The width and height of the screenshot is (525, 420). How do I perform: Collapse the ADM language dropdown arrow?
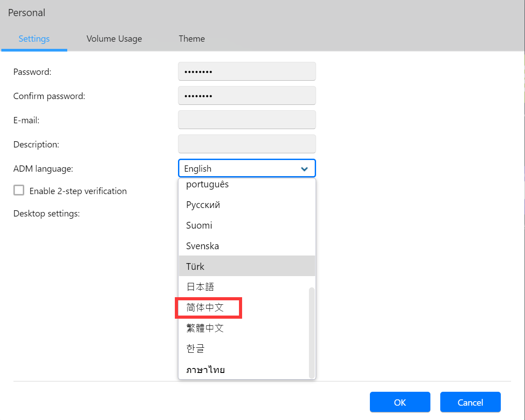(304, 169)
